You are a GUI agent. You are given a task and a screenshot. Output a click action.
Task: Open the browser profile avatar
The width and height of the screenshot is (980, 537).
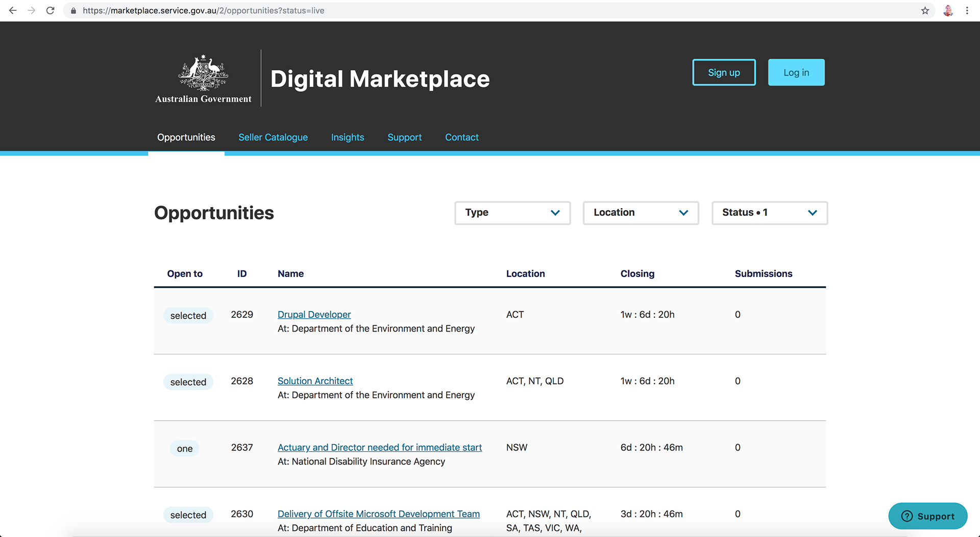coord(948,10)
